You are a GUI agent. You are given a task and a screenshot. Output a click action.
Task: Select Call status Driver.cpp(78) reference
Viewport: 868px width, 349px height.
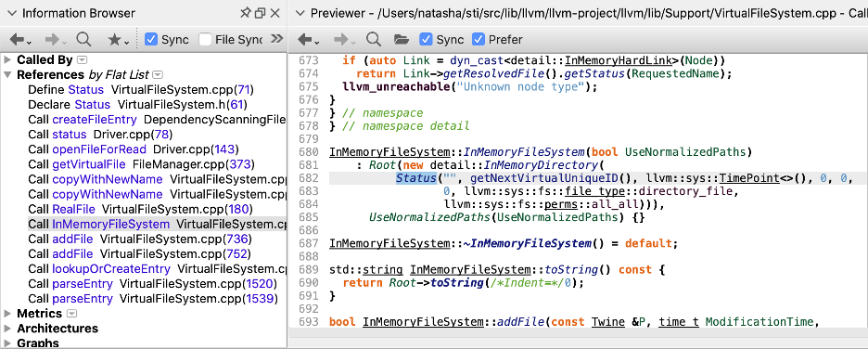101,135
